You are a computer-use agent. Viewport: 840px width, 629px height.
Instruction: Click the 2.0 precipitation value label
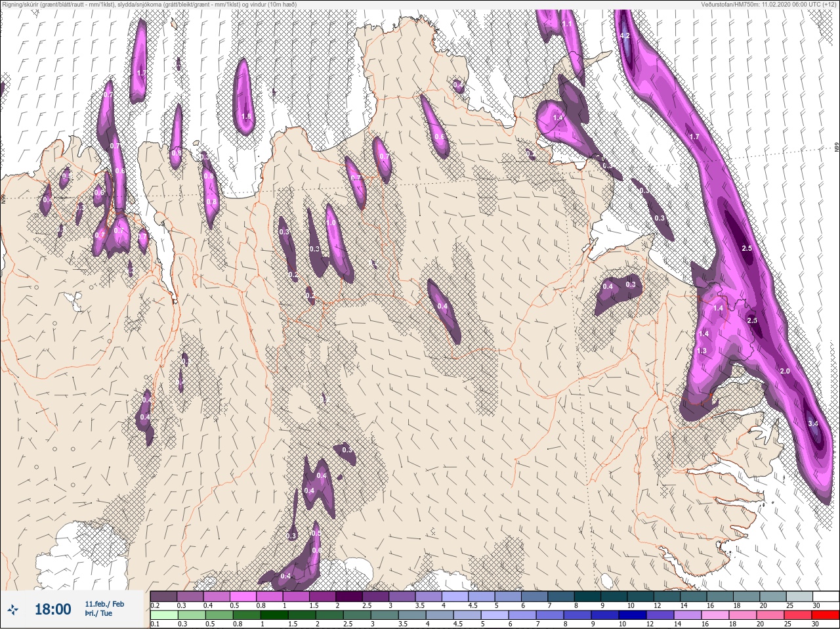click(x=785, y=371)
